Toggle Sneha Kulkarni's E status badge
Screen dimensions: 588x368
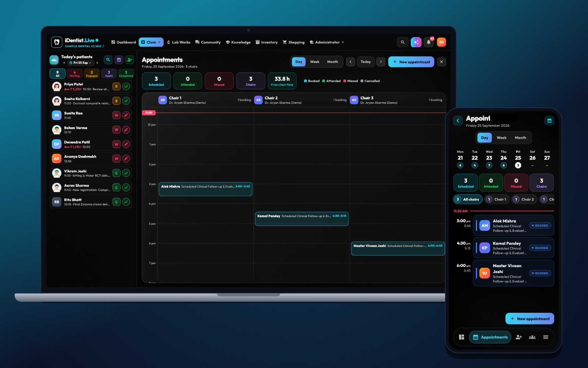pyautogui.click(x=116, y=101)
